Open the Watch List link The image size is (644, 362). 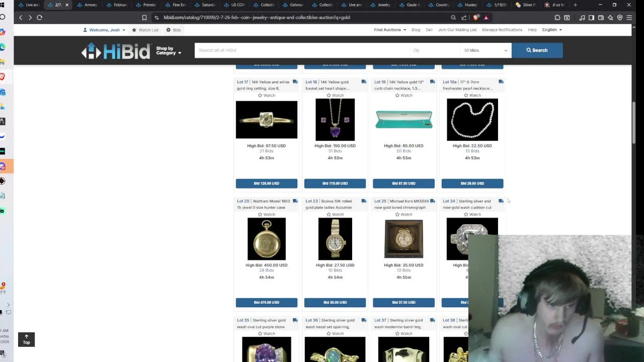pyautogui.click(x=145, y=30)
